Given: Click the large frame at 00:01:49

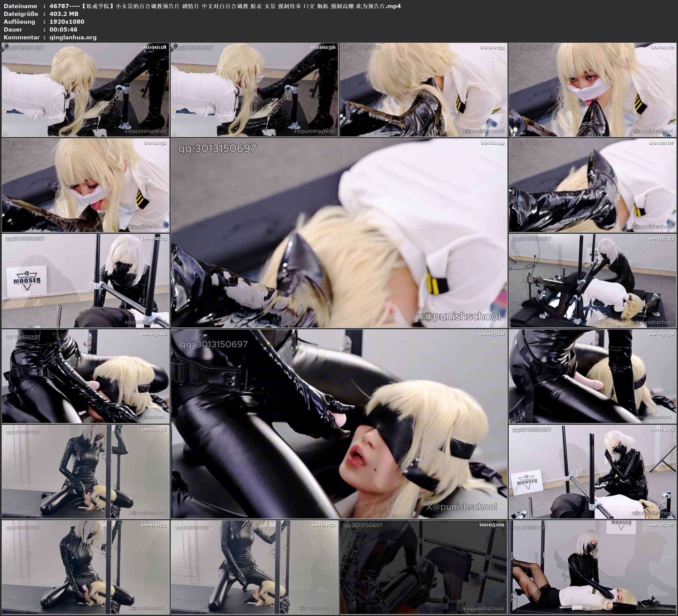Looking at the screenshot, I should (x=339, y=233).
